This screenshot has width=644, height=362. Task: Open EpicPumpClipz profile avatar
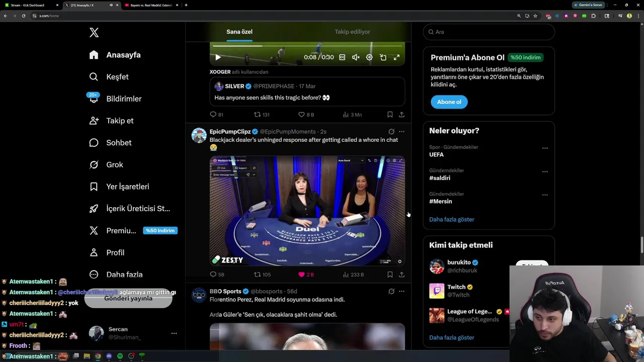199,135
